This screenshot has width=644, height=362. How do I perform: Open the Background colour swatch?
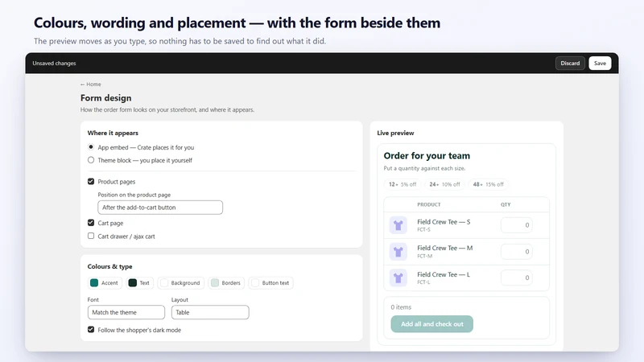click(180, 283)
